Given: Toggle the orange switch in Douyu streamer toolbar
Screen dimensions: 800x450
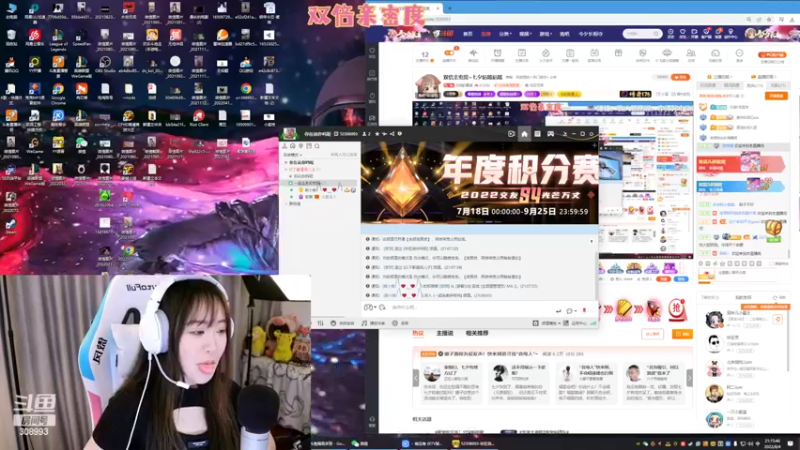Looking at the screenshot, I should click(449, 53).
